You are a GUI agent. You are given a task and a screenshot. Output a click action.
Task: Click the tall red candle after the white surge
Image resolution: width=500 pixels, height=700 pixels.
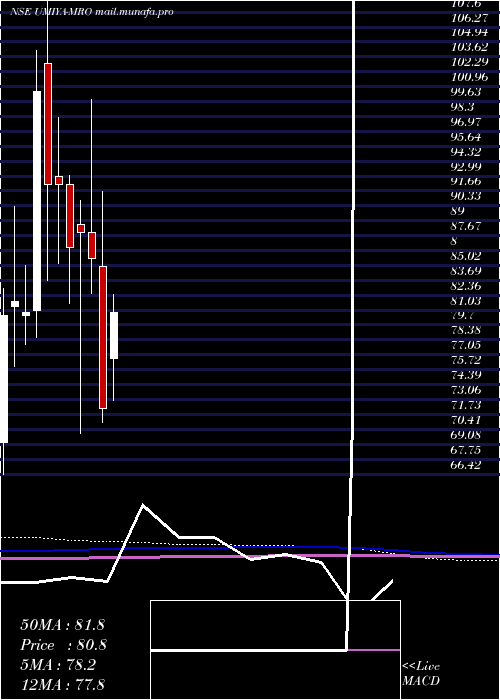pyautogui.click(x=48, y=124)
